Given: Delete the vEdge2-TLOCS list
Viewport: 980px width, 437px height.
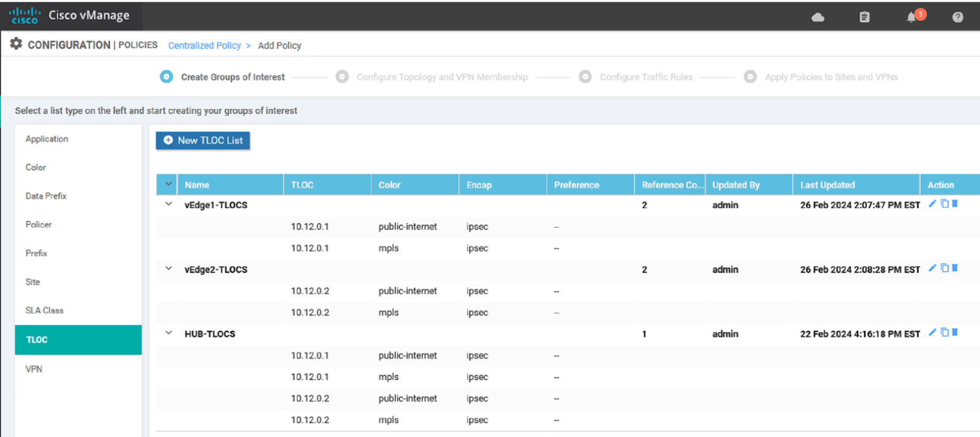Looking at the screenshot, I should 955,268.
